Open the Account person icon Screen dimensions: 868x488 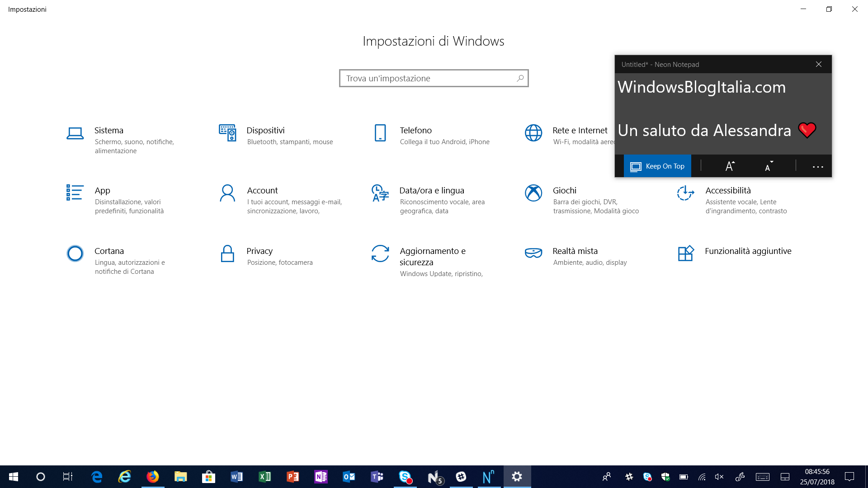[x=227, y=193]
